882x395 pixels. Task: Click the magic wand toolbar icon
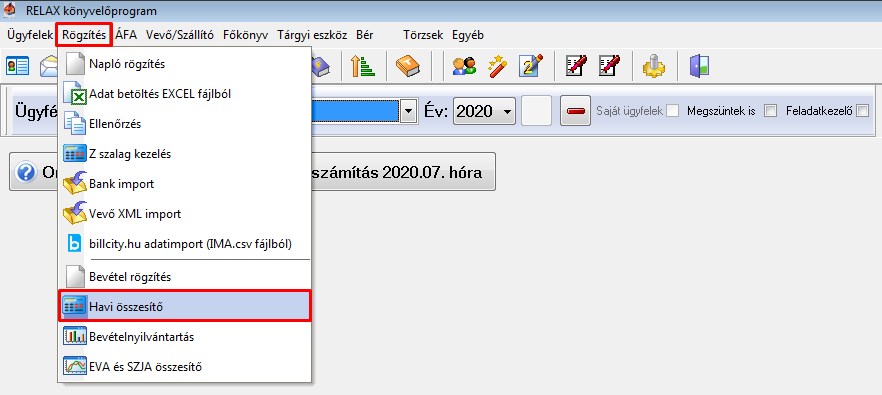pos(498,66)
